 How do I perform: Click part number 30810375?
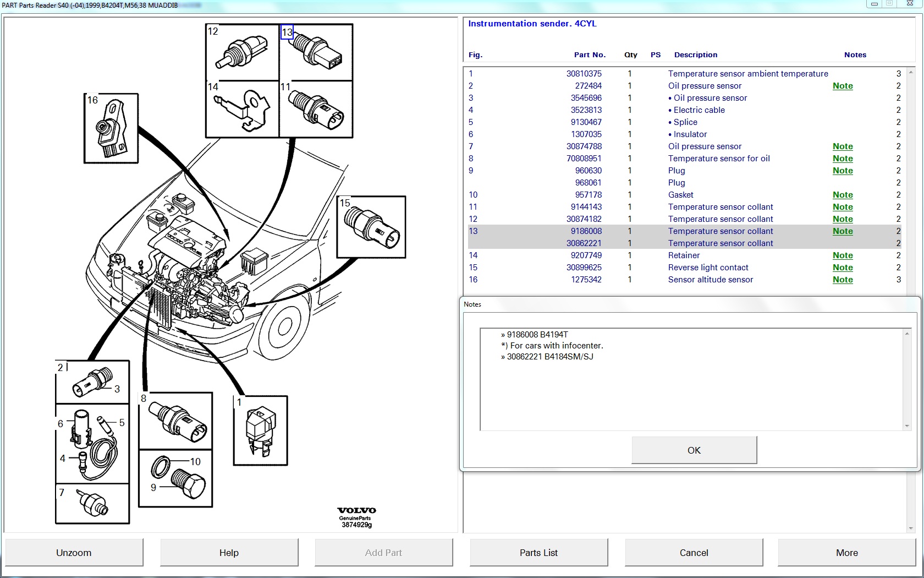[584, 74]
